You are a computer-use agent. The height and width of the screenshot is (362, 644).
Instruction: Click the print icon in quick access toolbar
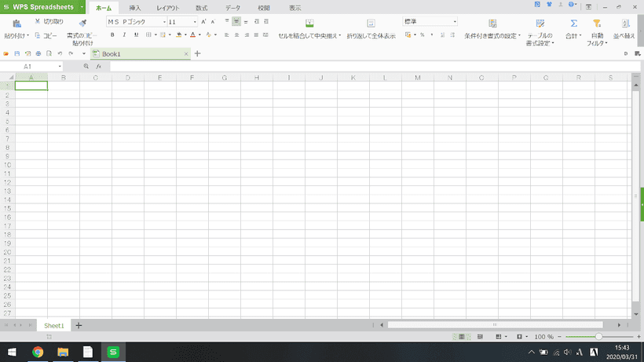tap(38, 53)
